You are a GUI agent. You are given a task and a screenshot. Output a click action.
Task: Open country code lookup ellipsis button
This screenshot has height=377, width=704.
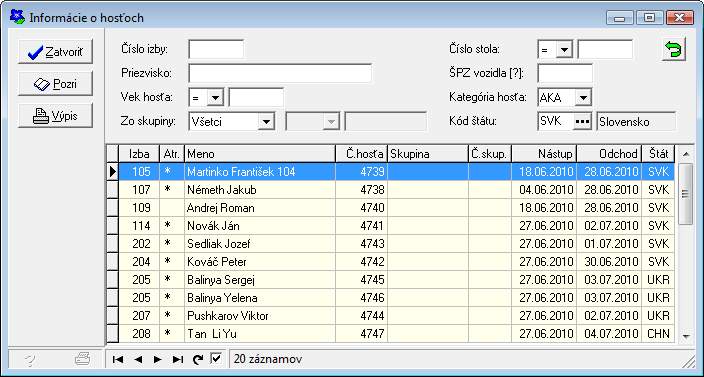click(x=583, y=122)
